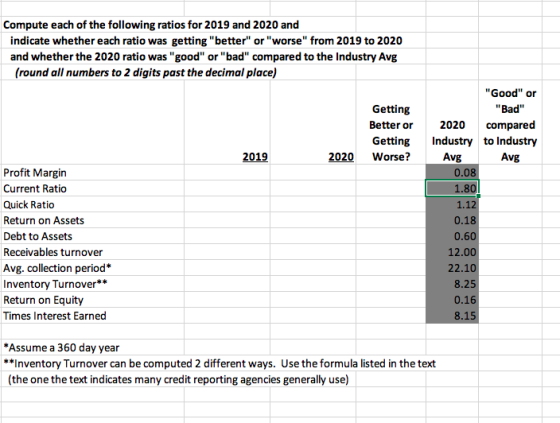Select Receivables turnover Getting Better or Worse cell
Screen dimensions: 560x423
point(391,252)
